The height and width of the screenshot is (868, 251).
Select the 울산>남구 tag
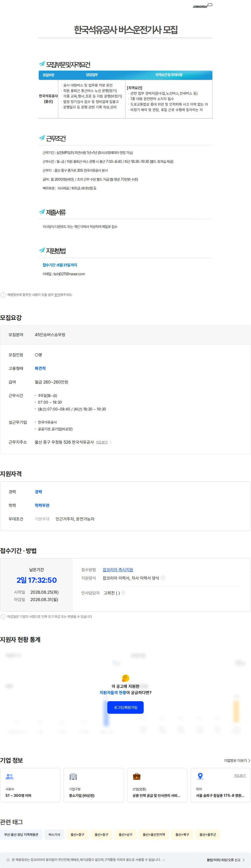[125, 834]
